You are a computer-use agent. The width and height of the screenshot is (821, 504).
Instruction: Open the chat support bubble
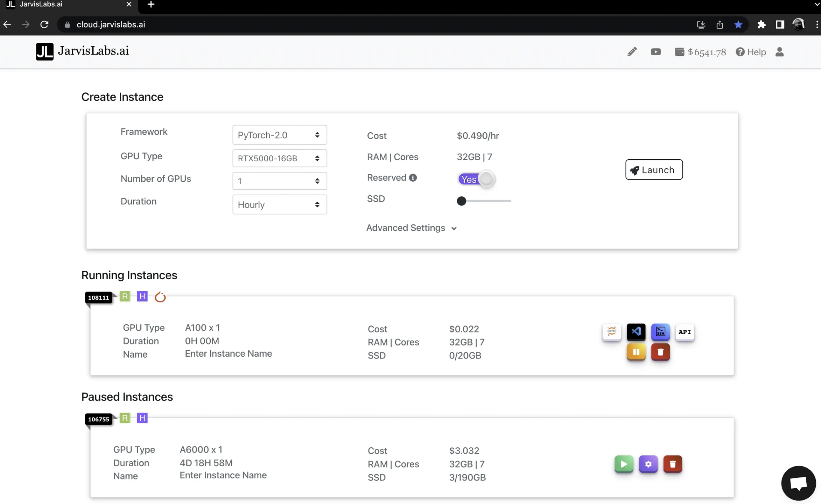point(798,483)
